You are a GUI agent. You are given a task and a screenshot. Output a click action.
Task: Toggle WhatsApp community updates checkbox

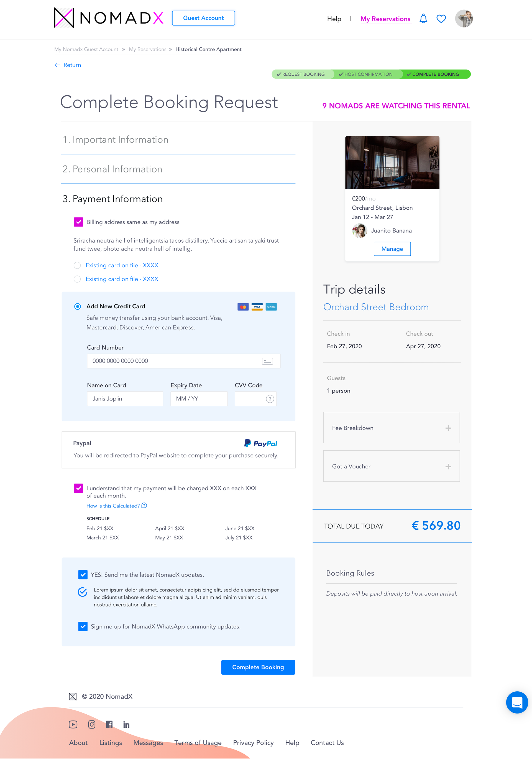coord(83,626)
